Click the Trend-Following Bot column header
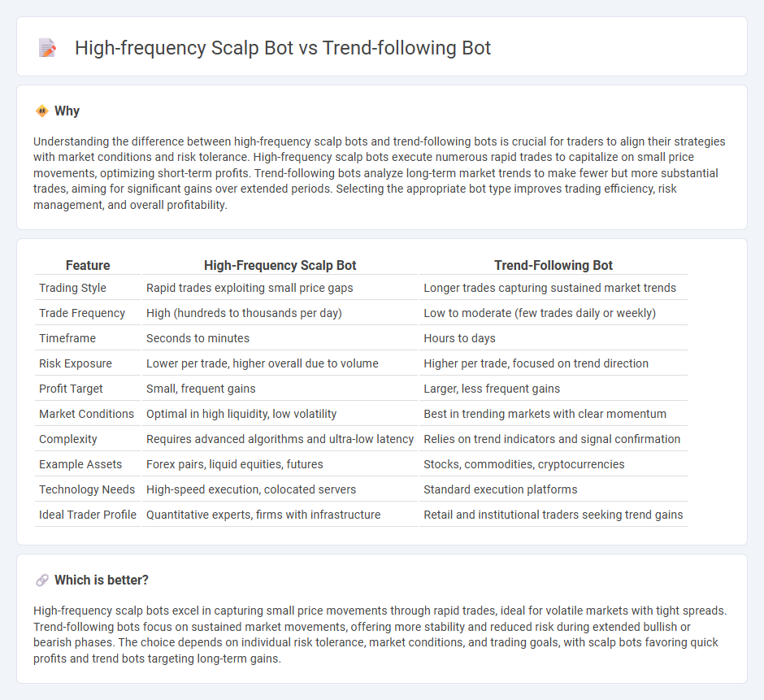764x700 pixels. [553, 265]
